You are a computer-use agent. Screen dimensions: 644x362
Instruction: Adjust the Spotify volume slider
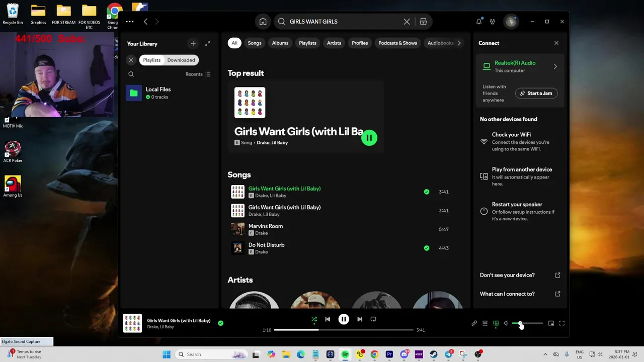point(527,323)
